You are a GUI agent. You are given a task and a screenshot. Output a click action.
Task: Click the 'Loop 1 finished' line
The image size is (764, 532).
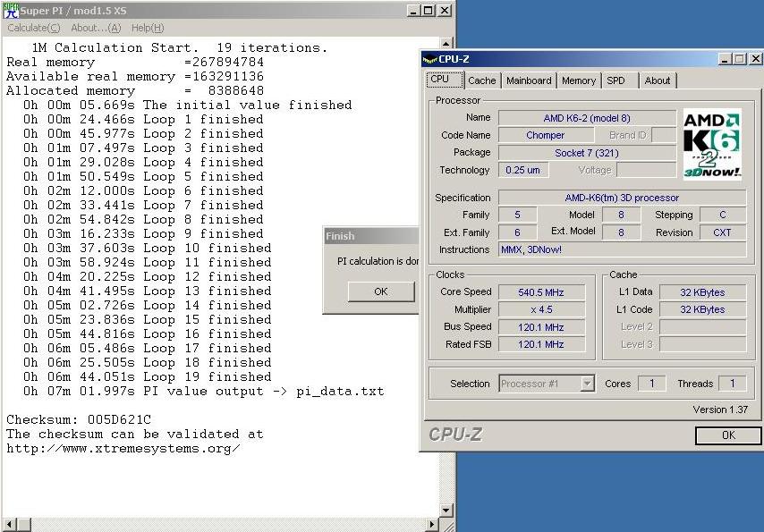pos(143,119)
